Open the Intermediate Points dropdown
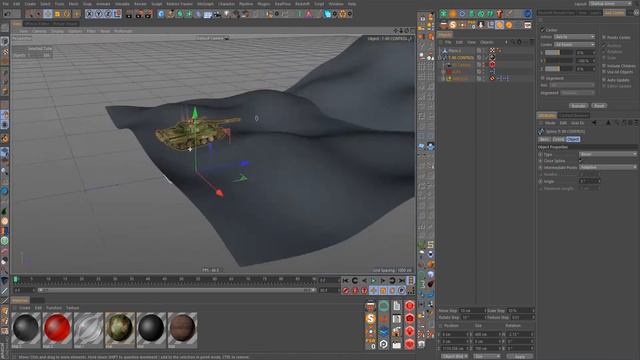The image size is (640, 360). pyautogui.click(x=608, y=167)
